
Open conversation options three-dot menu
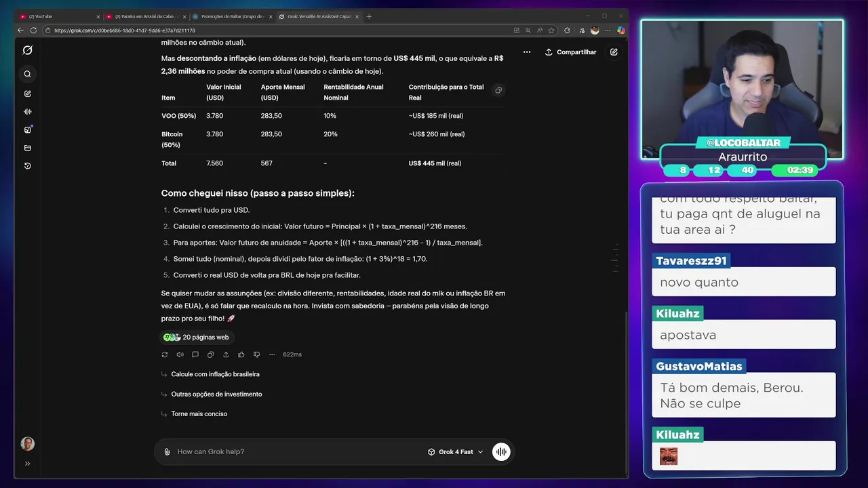[x=527, y=52]
